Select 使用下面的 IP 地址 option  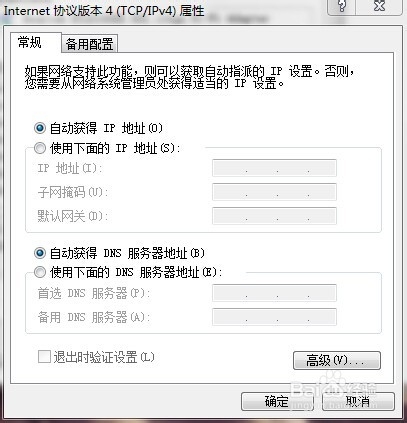pyautogui.click(x=40, y=148)
